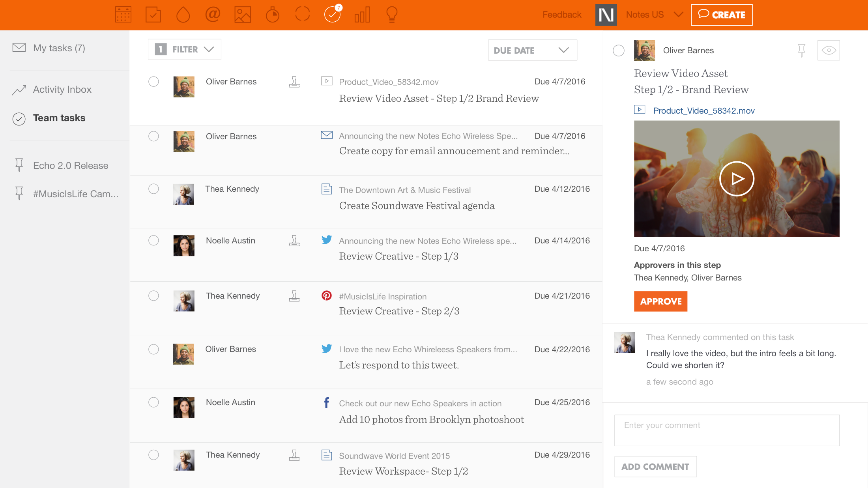Click Oliver Barnes avatar in detail panel
Screen dimensions: 868x488
pos(644,50)
